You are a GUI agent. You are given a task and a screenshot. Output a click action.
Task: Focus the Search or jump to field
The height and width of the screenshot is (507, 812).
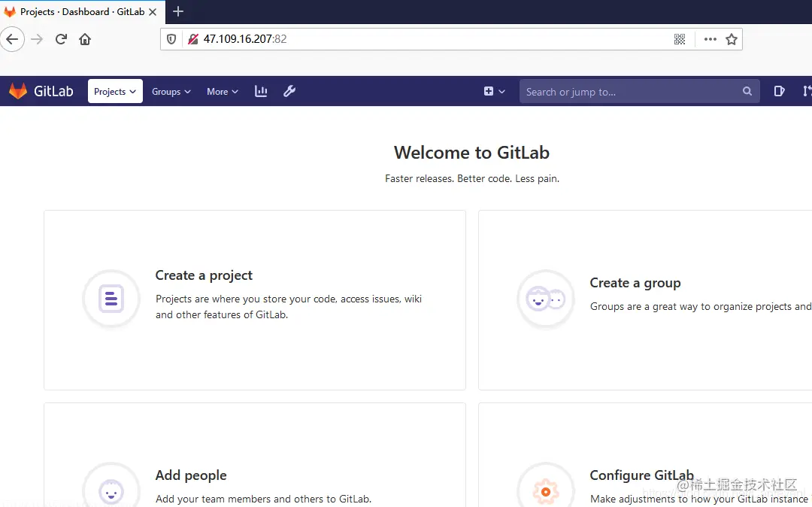click(x=640, y=92)
